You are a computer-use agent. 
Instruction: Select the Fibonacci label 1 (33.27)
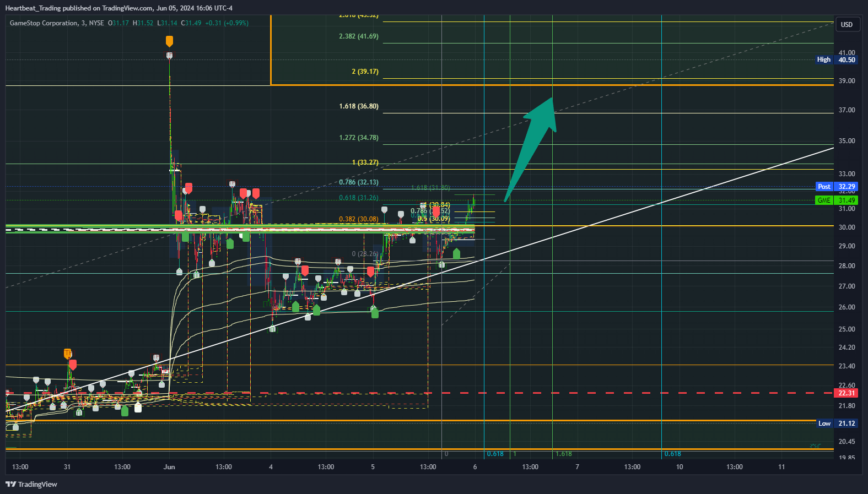[365, 162]
